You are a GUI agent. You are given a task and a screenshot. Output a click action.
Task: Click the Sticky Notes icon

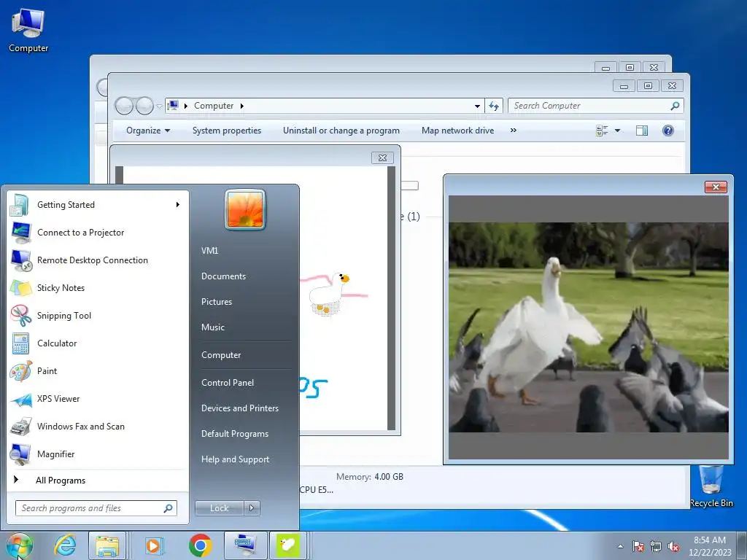point(20,287)
